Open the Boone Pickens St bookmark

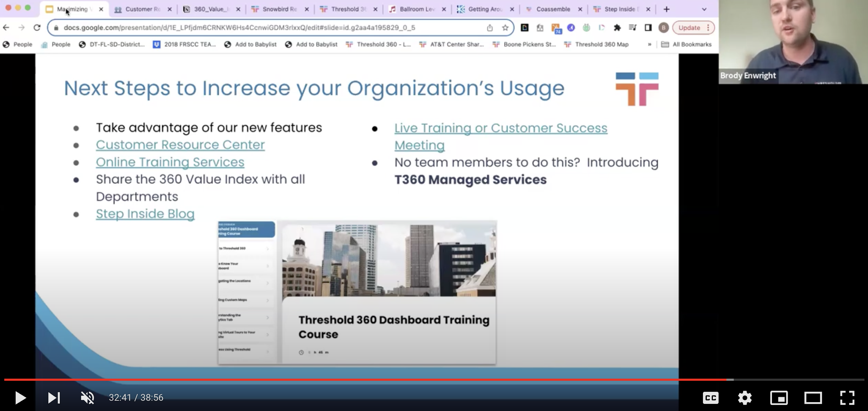(x=524, y=44)
